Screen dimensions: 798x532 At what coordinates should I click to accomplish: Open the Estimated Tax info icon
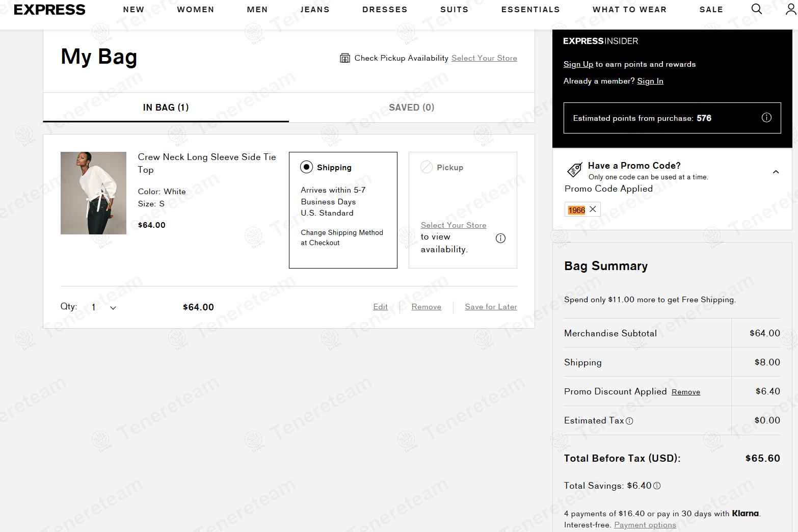point(629,421)
